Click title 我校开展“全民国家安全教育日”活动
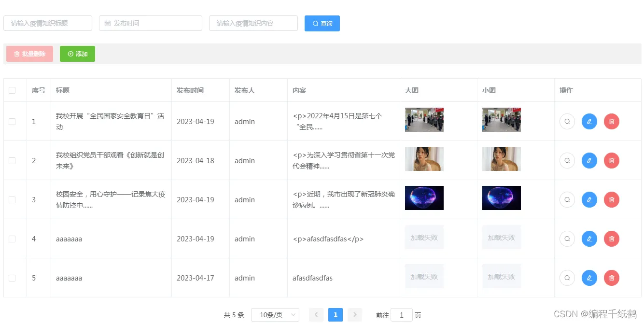644x323 pixels. [110, 122]
